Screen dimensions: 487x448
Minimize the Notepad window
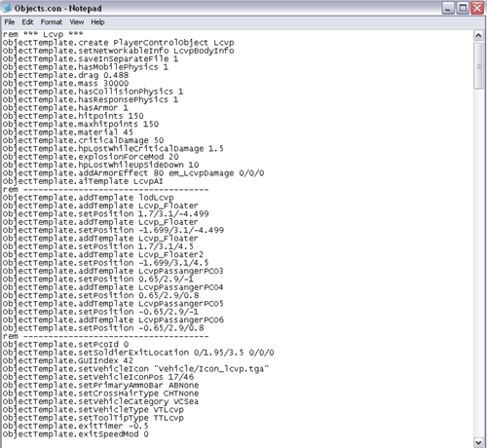[448, 8]
